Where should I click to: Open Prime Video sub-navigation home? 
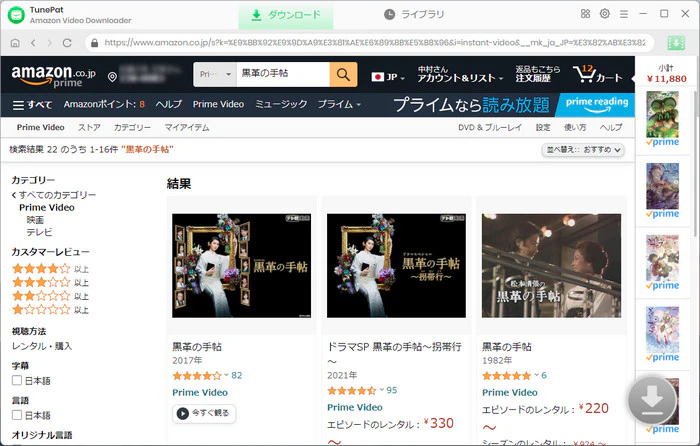coord(41,128)
